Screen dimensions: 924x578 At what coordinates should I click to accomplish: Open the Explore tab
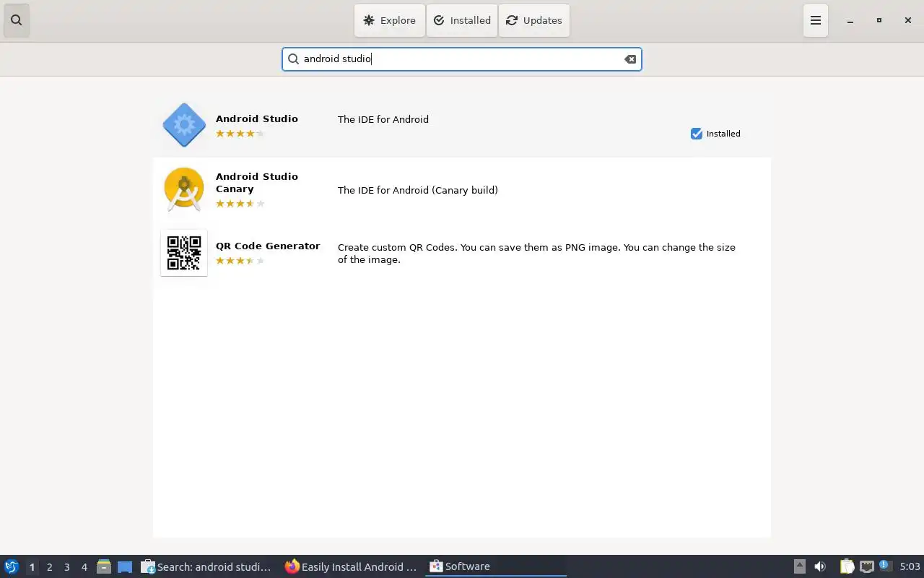[x=389, y=20]
